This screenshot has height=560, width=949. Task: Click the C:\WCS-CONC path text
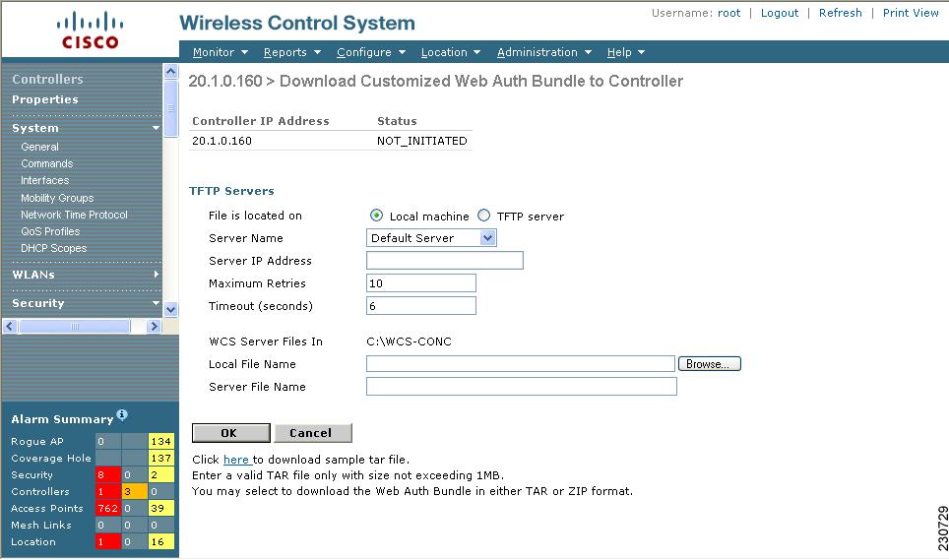[x=410, y=342]
